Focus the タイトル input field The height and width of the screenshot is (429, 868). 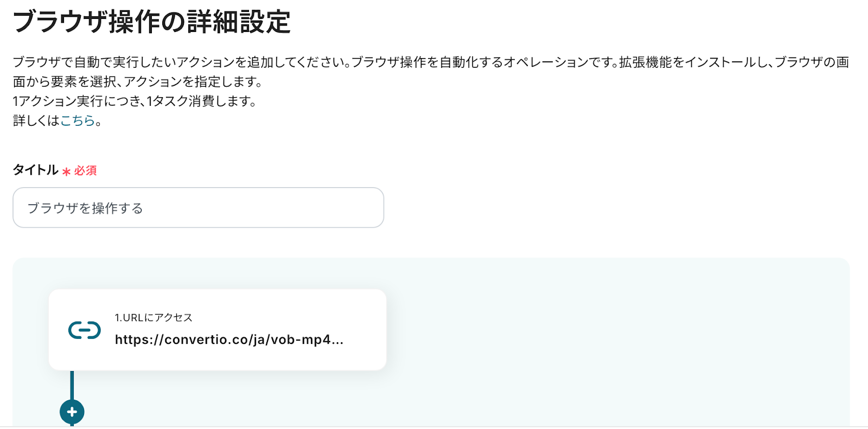coord(198,208)
